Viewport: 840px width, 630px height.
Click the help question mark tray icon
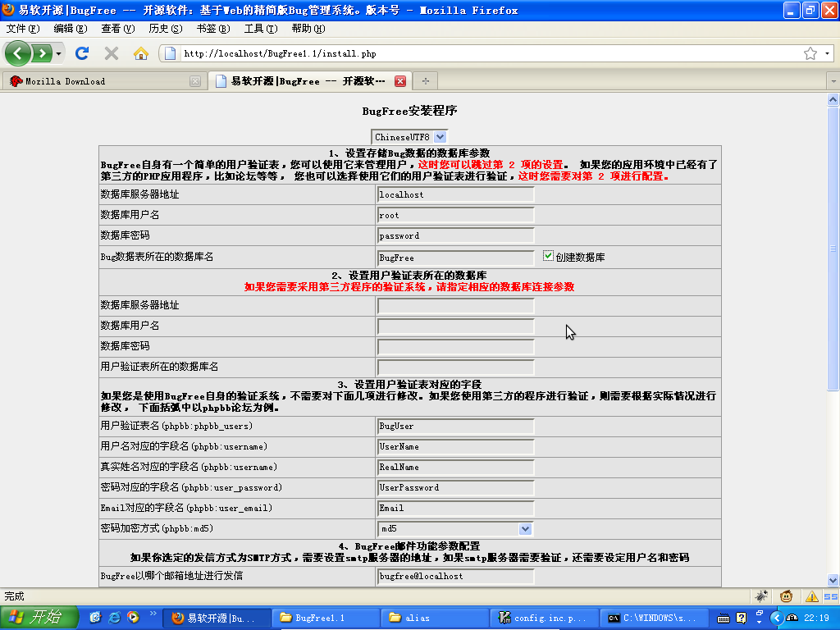pos(741,619)
